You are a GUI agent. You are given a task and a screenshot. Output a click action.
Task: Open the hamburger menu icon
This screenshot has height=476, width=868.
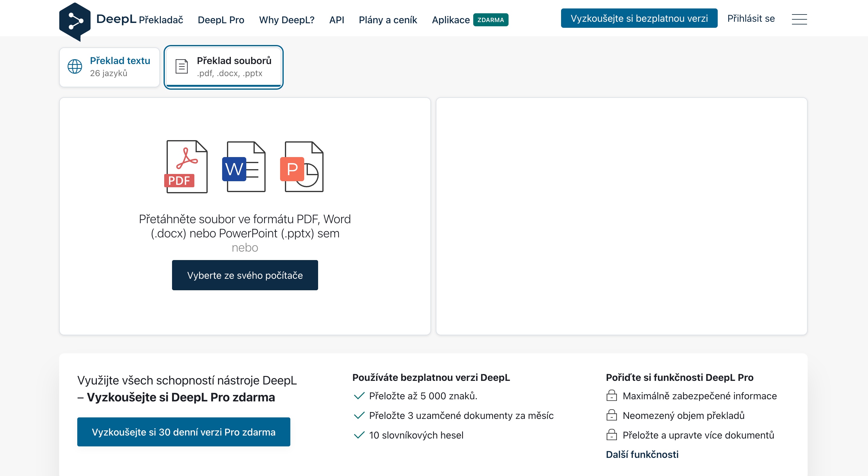[x=799, y=19]
